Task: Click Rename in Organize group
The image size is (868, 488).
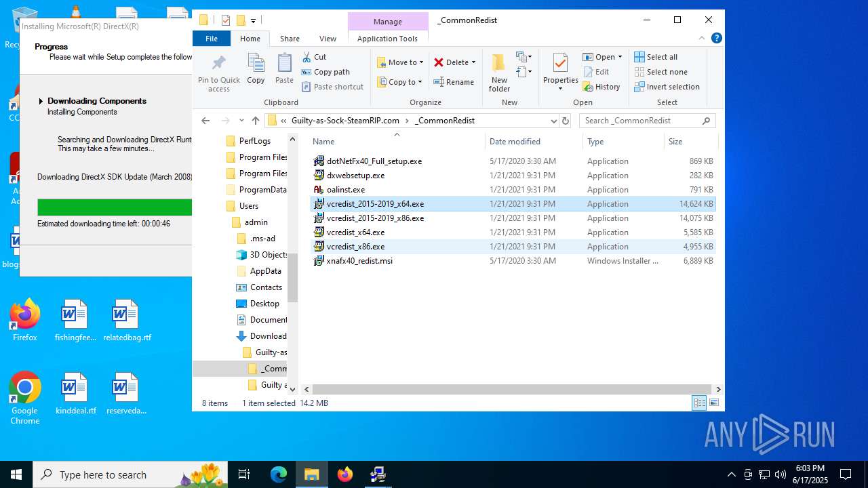Action: pyautogui.click(x=454, y=82)
